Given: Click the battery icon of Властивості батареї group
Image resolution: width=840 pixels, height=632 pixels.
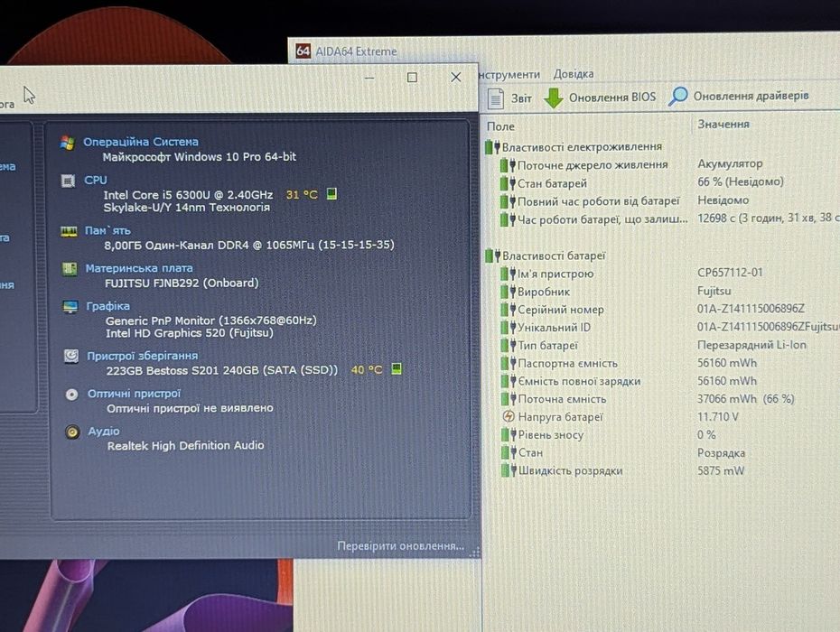Looking at the screenshot, I should coord(492,256).
